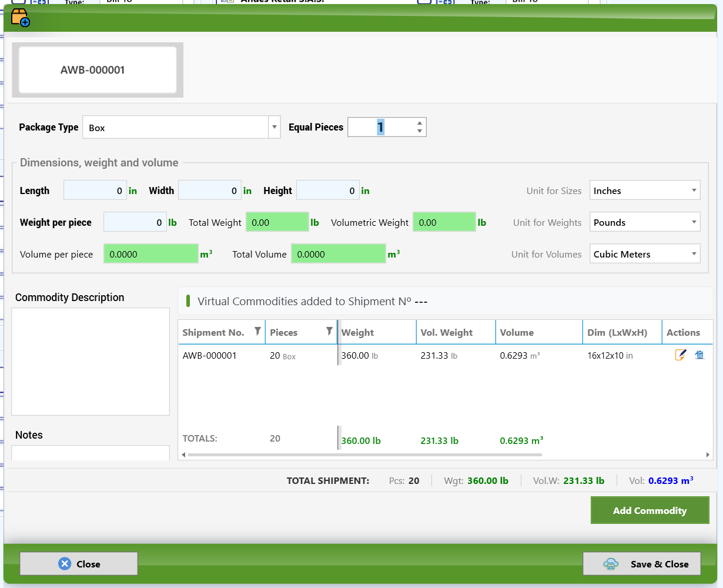Click the Total Volume field
723x588 pixels.
pos(339,254)
